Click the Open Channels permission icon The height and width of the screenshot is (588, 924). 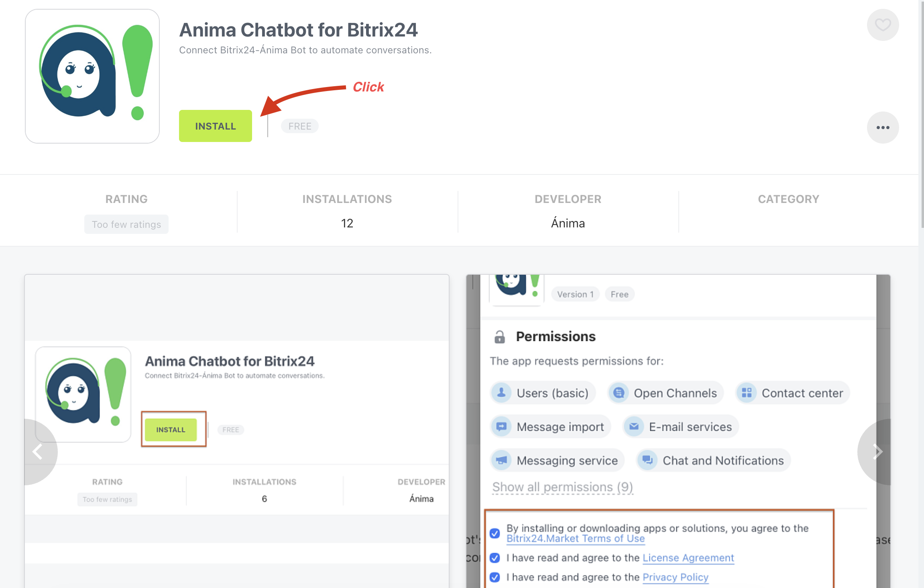click(x=619, y=393)
